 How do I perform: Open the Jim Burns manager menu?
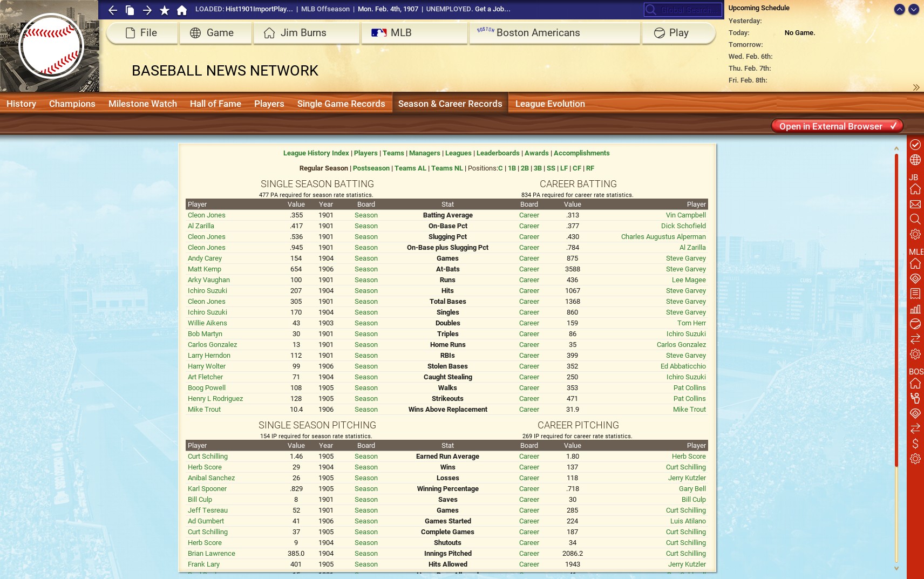coord(307,33)
